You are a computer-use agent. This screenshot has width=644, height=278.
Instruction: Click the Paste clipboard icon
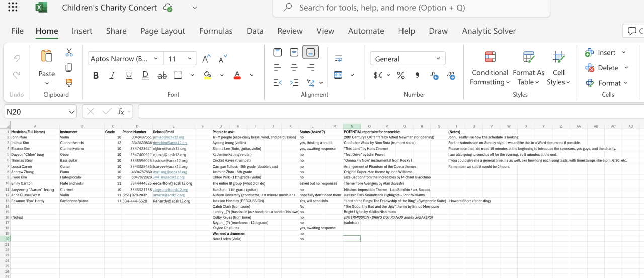coord(47,56)
